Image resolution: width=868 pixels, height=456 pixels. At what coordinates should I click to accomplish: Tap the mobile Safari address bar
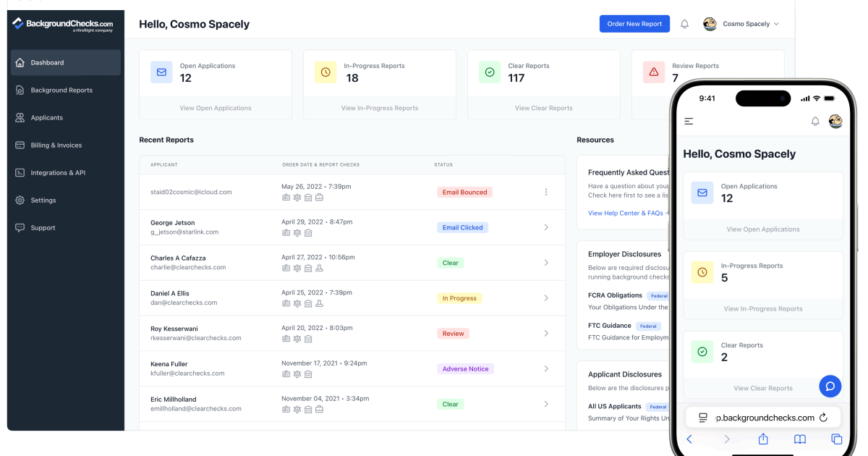click(763, 418)
